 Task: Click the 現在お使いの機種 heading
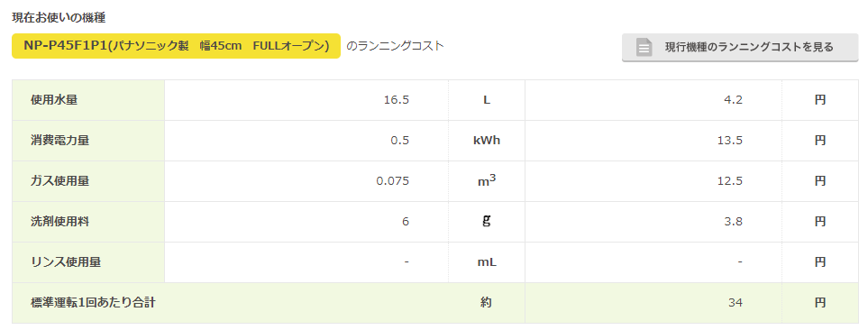[59, 17]
